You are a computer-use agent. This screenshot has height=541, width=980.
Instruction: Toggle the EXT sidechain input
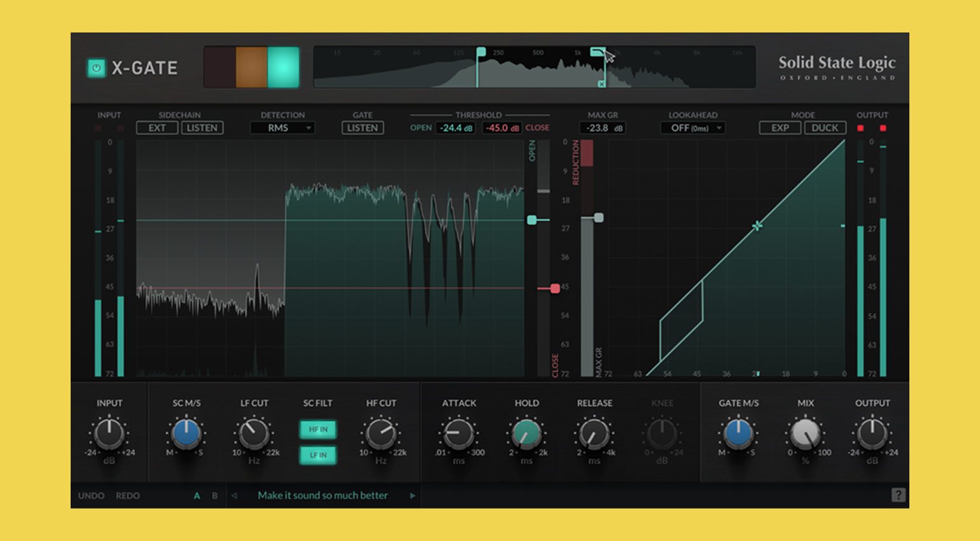click(x=158, y=128)
